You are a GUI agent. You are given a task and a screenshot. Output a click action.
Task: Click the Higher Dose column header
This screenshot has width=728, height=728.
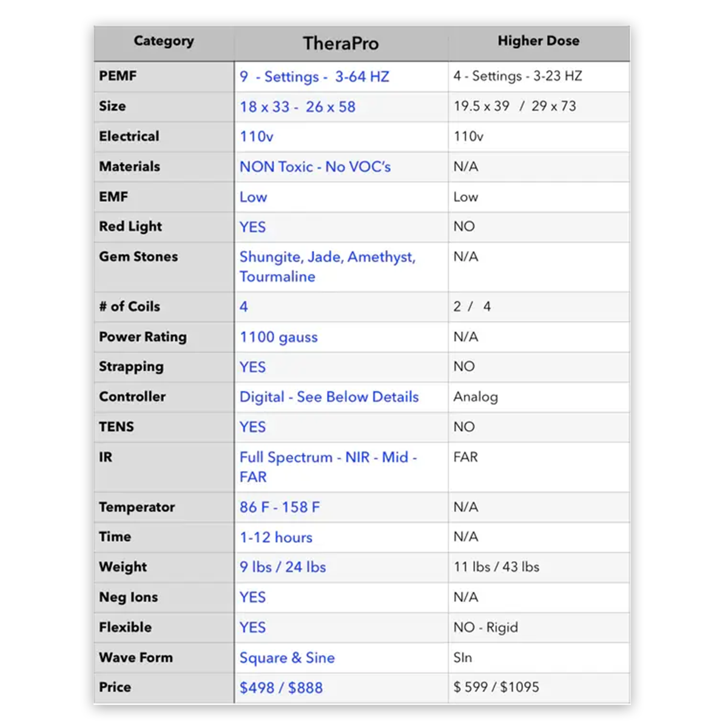click(x=538, y=41)
